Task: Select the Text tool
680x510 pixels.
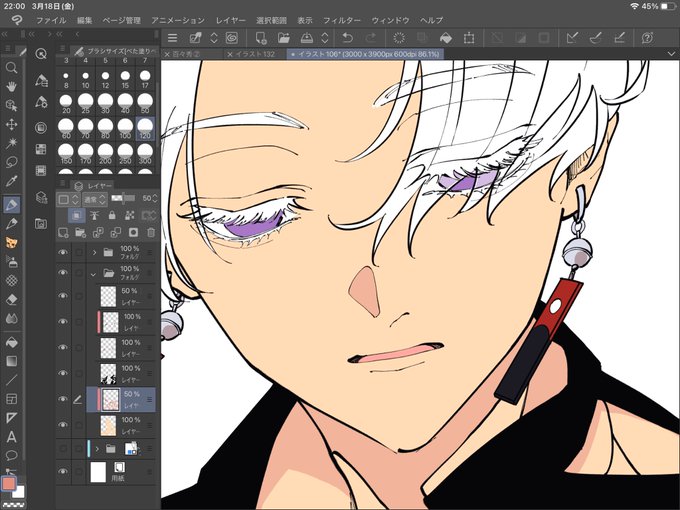Action: (11, 436)
